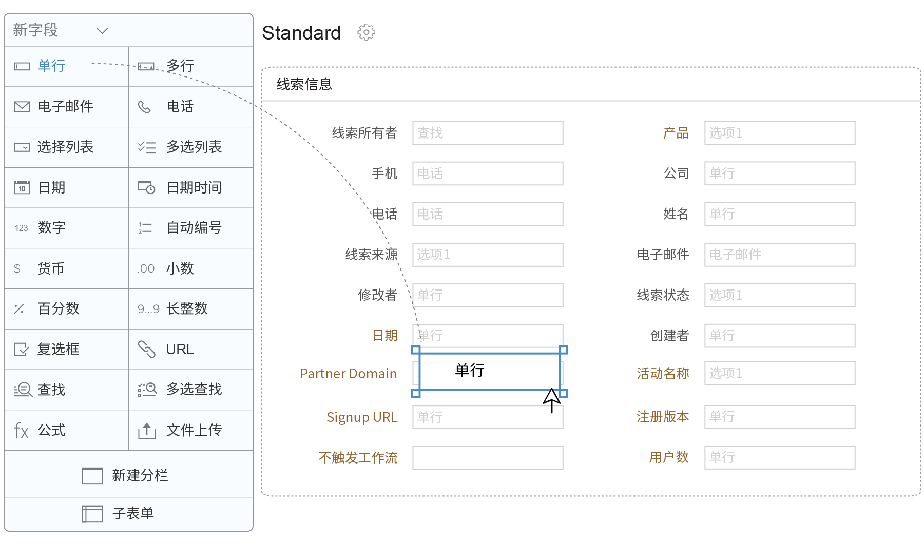Click the Signup URL input field
This screenshot has width=924, height=560.
tap(488, 417)
